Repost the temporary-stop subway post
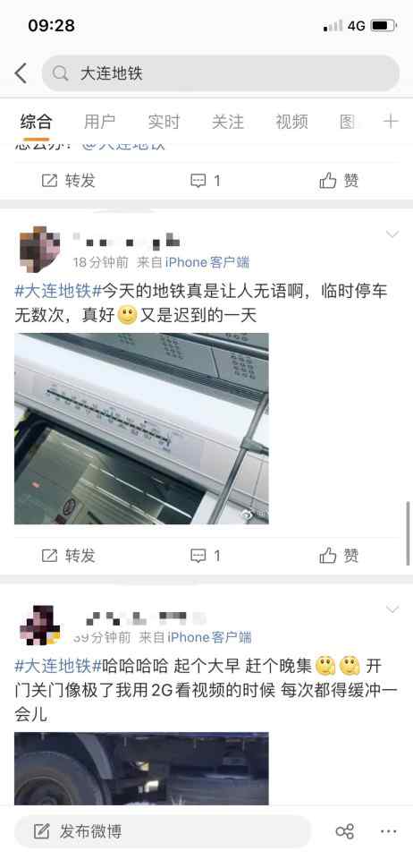 69,556
